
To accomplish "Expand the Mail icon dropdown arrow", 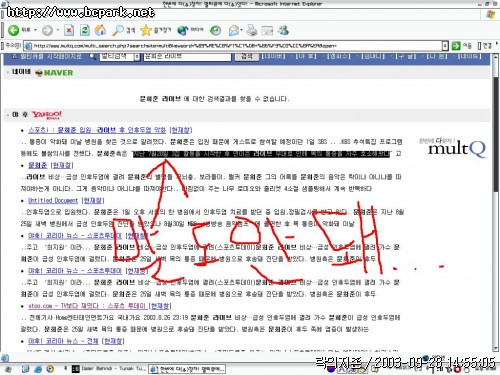I will click(241, 30).
